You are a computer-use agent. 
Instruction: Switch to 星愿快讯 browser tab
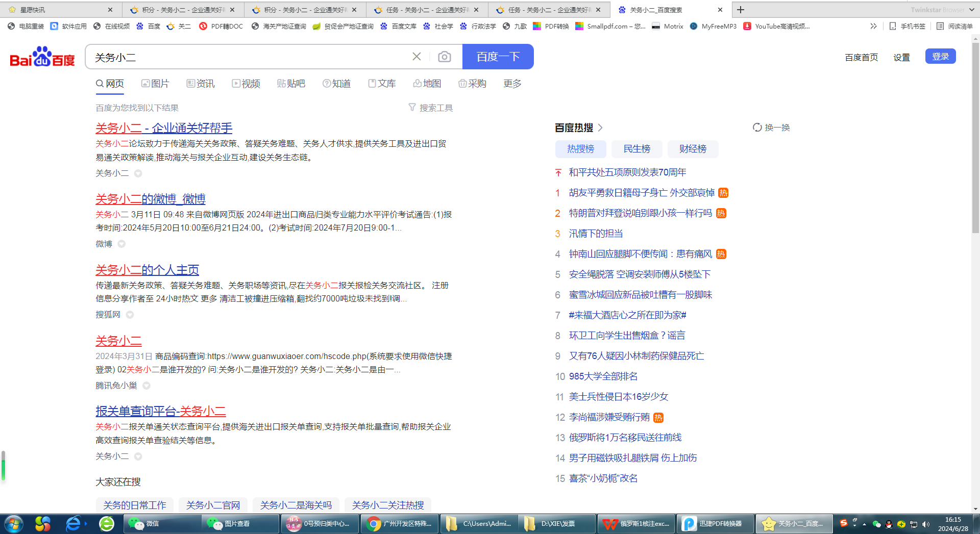click(60, 10)
